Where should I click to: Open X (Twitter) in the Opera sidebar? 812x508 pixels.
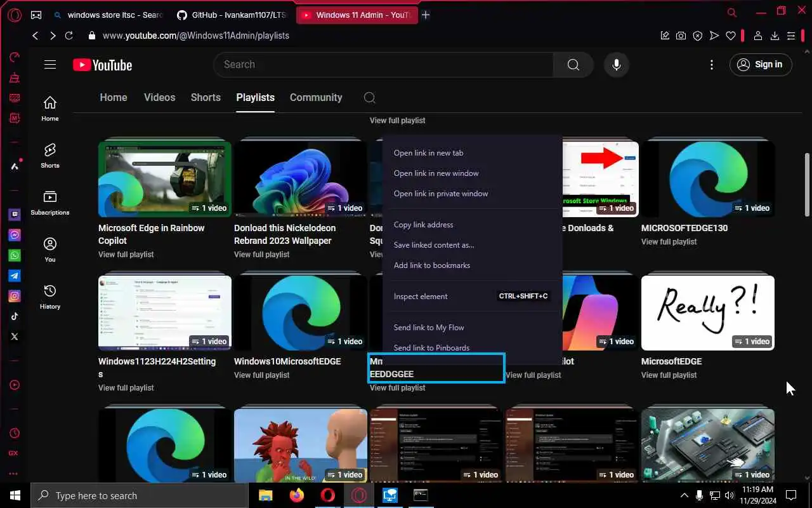[14, 337]
